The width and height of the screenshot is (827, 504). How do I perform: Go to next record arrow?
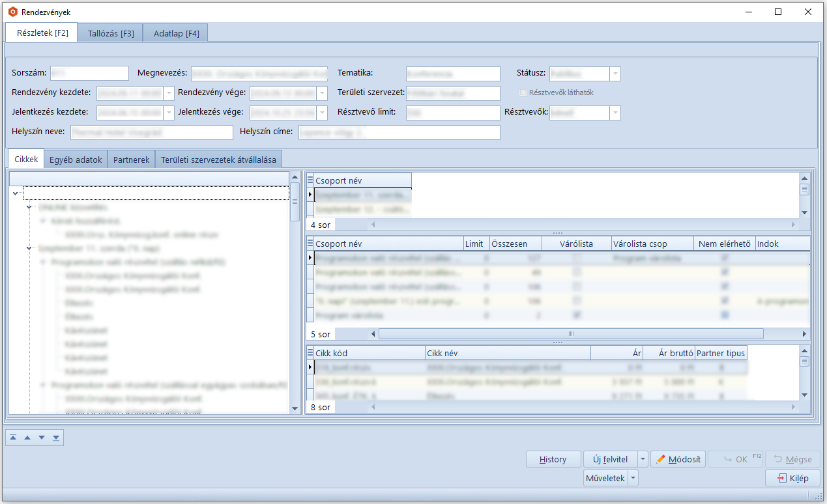click(x=42, y=438)
